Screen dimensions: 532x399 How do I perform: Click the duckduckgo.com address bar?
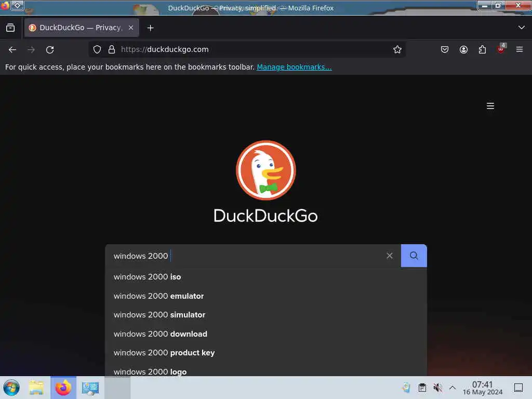point(247,49)
